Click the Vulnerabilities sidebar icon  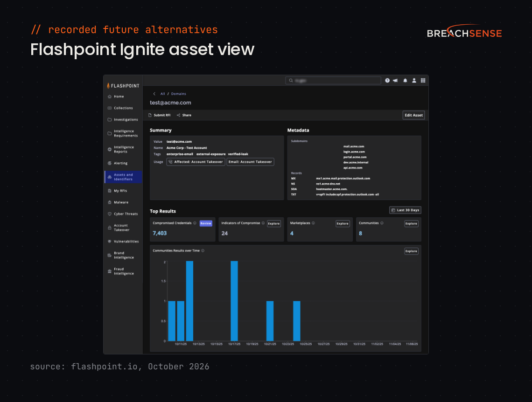click(110, 241)
